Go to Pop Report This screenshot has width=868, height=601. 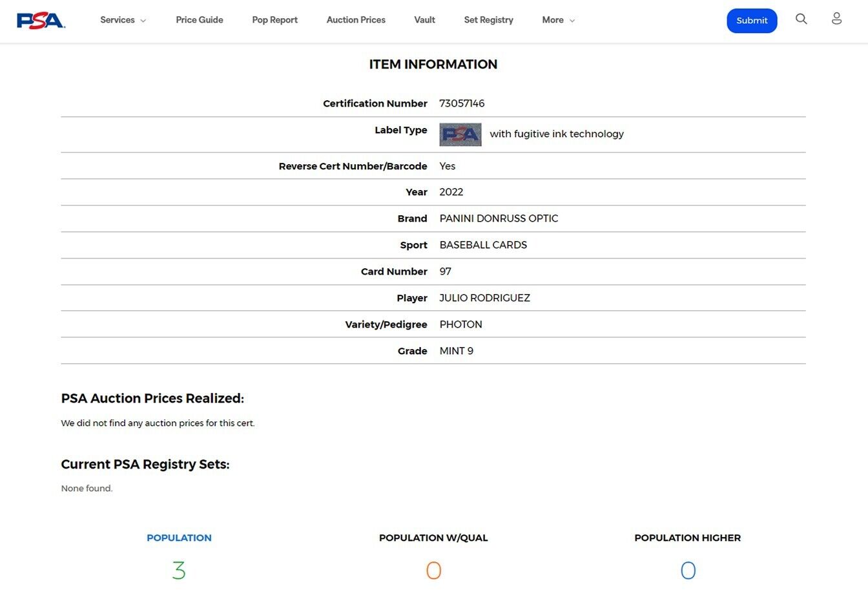click(274, 20)
